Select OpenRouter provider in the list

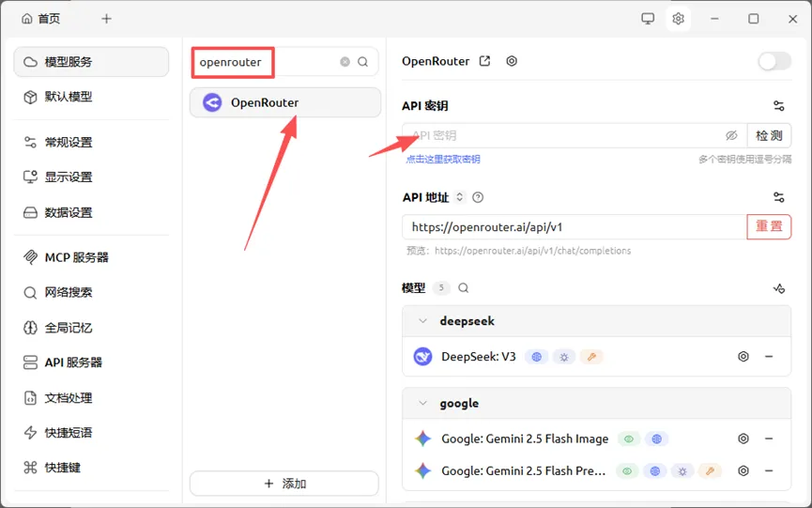285,102
